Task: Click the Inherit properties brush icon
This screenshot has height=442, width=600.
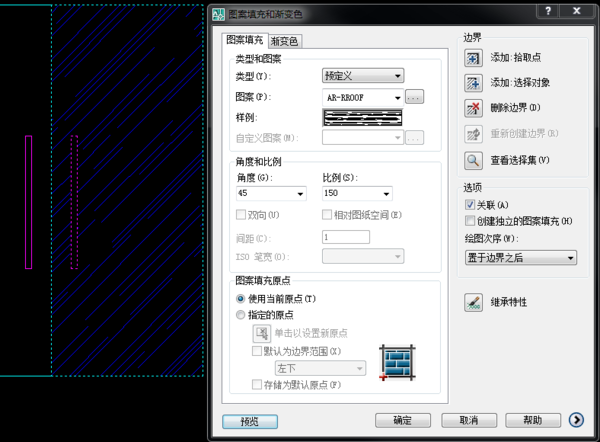Action: pyautogui.click(x=473, y=303)
